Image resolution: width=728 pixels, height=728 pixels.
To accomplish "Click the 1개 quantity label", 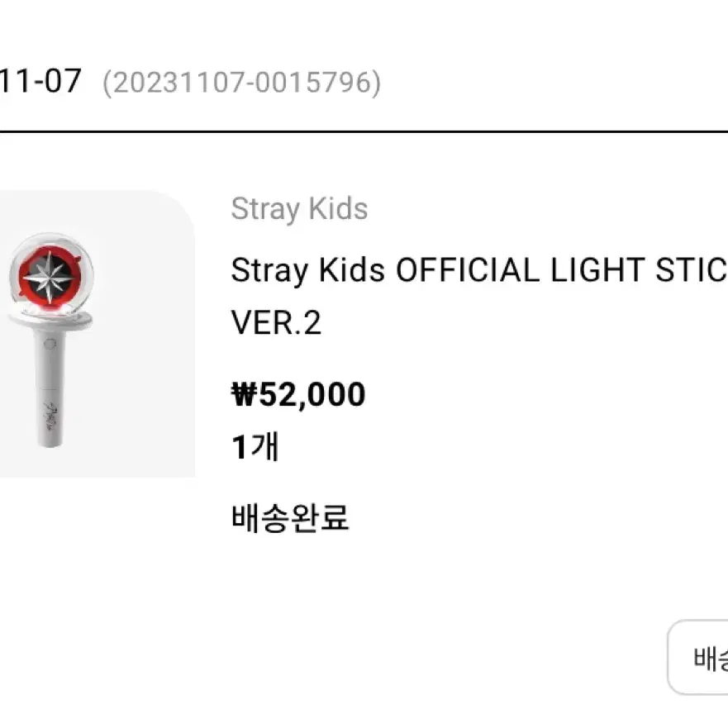I will (255, 447).
